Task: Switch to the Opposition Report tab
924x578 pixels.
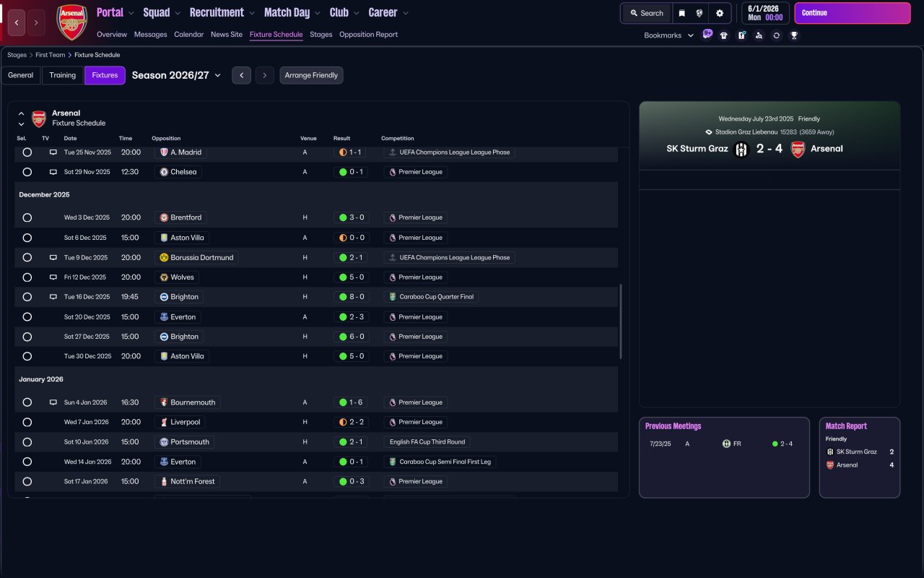Action: pos(368,35)
